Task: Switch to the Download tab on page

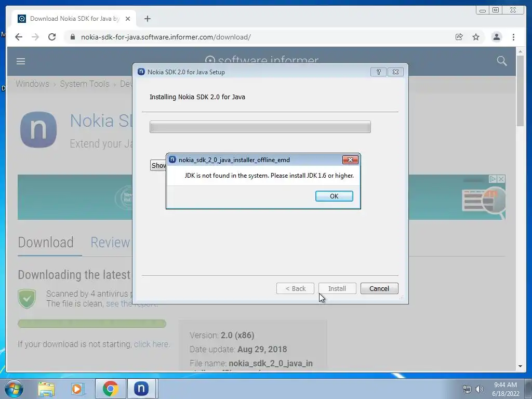Action: click(46, 242)
